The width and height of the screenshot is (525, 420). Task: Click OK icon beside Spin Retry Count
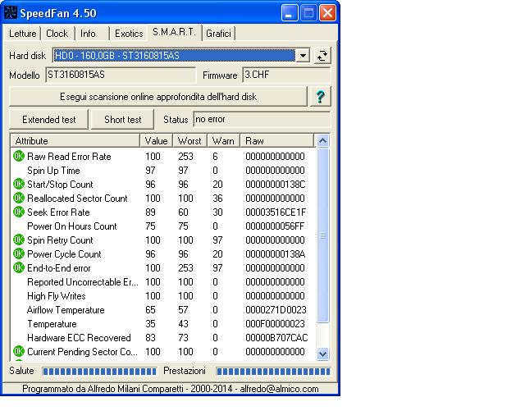pos(19,240)
